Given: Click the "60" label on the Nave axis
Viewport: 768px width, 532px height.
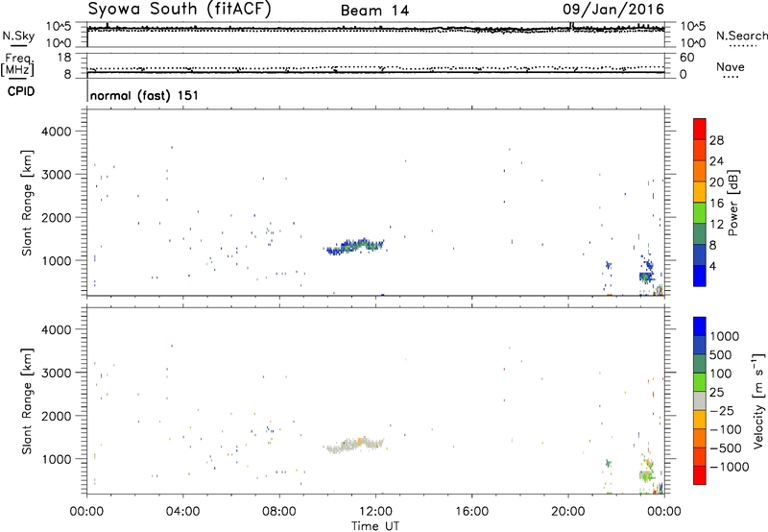Looking at the screenshot, I should [686, 58].
